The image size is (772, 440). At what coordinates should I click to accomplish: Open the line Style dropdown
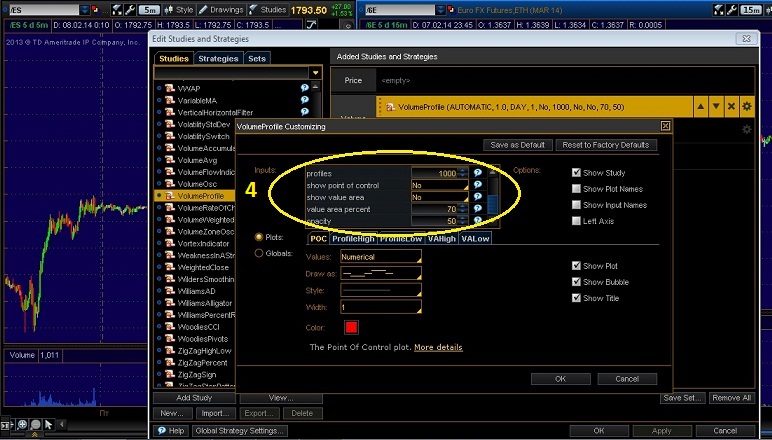click(x=381, y=290)
